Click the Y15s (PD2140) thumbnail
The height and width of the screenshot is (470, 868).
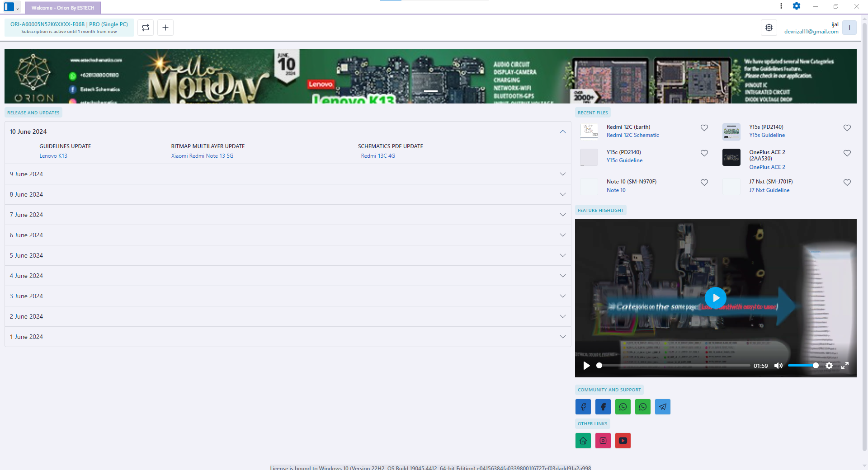click(731, 132)
